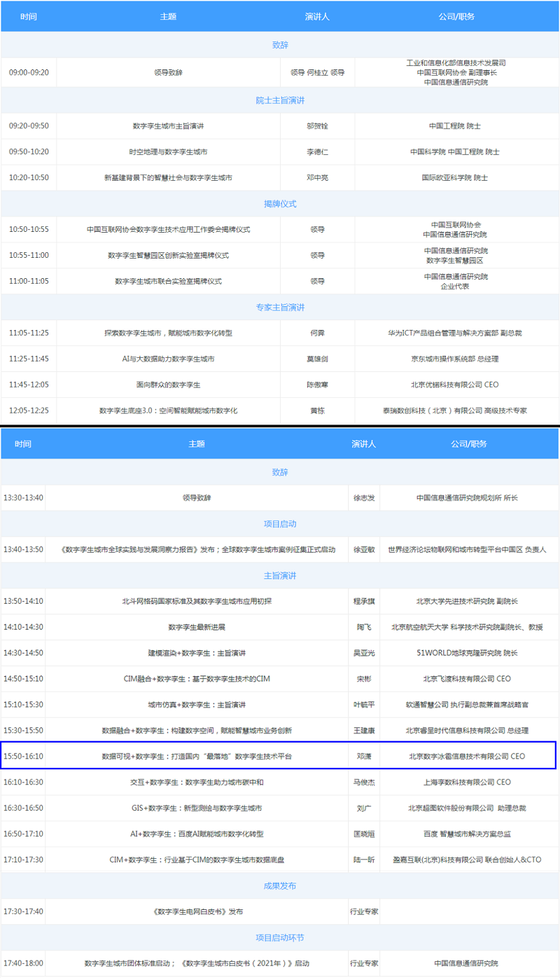This screenshot has width=560, height=978.
Task: Select topic '数字孪生智慧园区创新实验室揭牌仪式'
Action: [x=168, y=255]
